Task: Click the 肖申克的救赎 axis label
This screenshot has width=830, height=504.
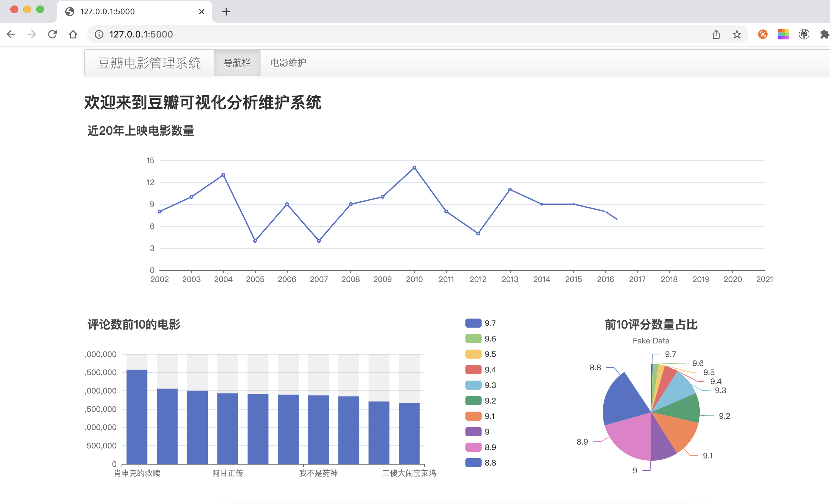Action: [x=137, y=473]
